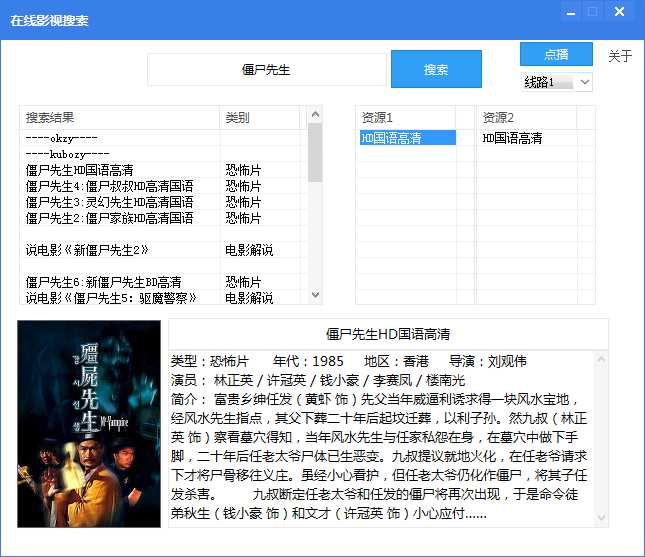Viewport: 645px width, 557px height.
Task: Click the 僵尸先生 movie poster thumbnail
Action: (x=89, y=424)
